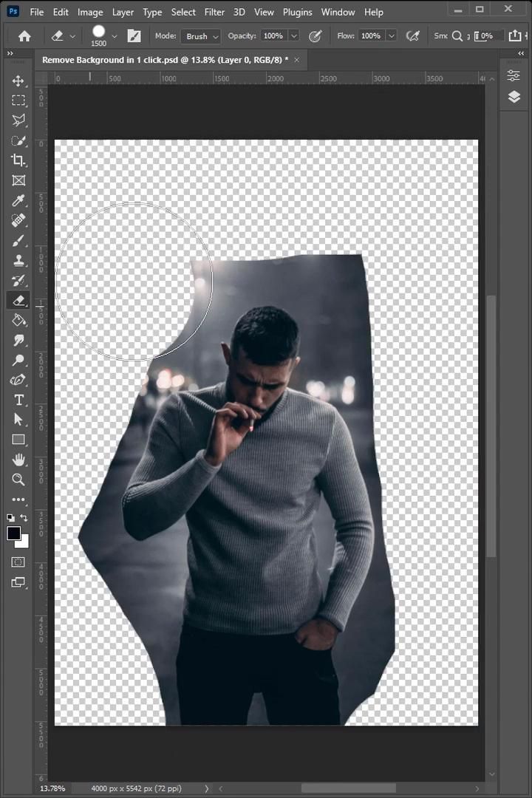Enable airbrush-style build-up effects
Image resolution: width=532 pixels, height=798 pixels.
point(413,36)
